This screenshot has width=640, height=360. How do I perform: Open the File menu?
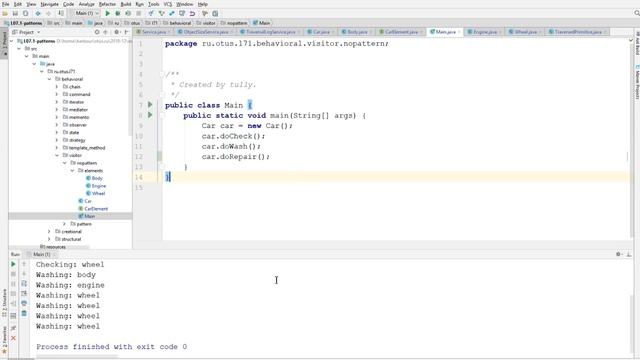pyautogui.click(x=6, y=4)
